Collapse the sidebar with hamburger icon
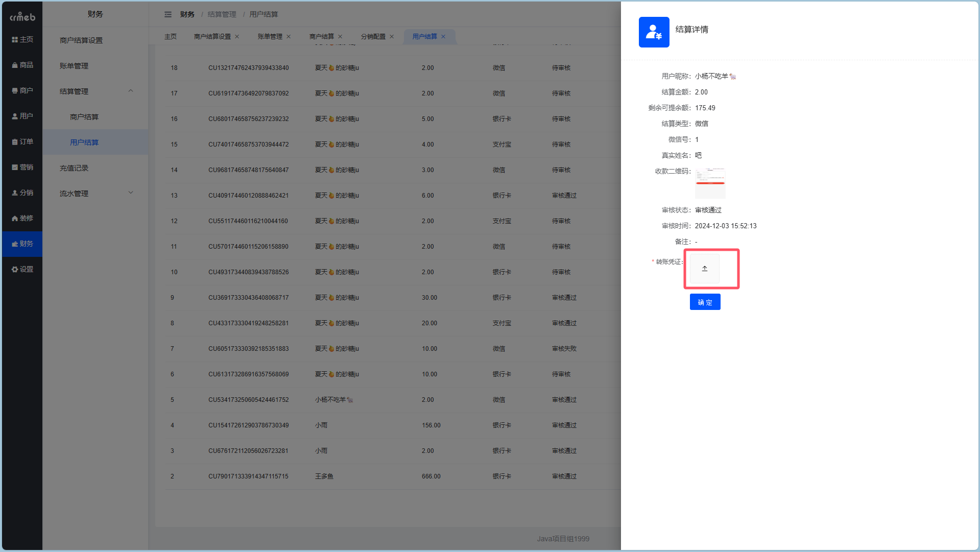980x552 pixels. click(168, 14)
